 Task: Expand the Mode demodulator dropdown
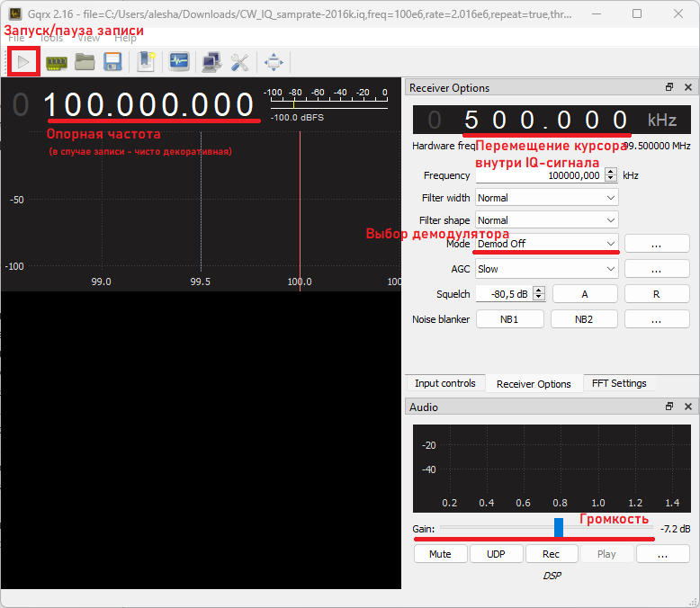546,244
